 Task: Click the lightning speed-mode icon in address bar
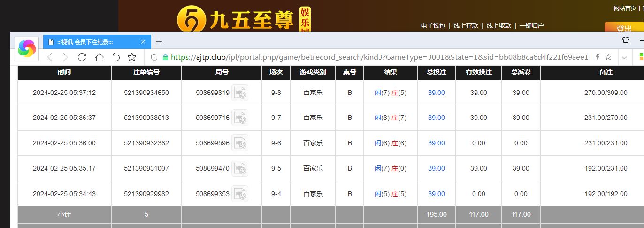point(598,57)
